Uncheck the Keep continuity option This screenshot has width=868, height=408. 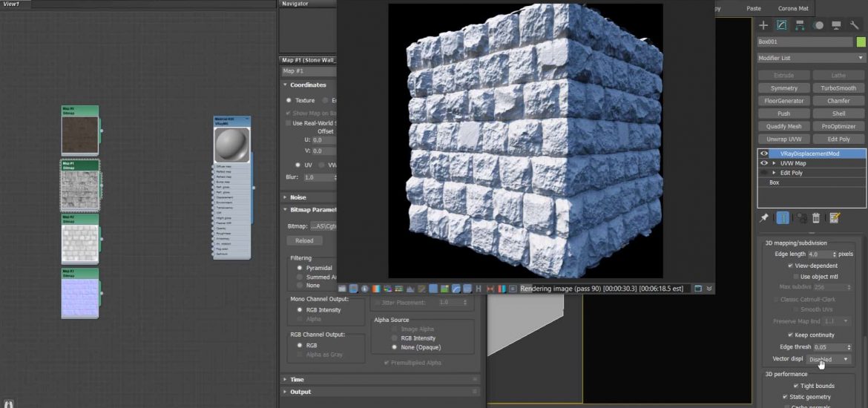pos(791,335)
